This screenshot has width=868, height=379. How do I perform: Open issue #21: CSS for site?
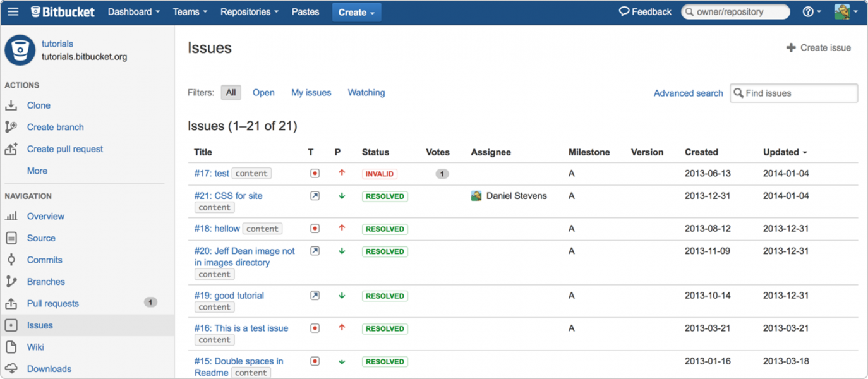tap(228, 196)
